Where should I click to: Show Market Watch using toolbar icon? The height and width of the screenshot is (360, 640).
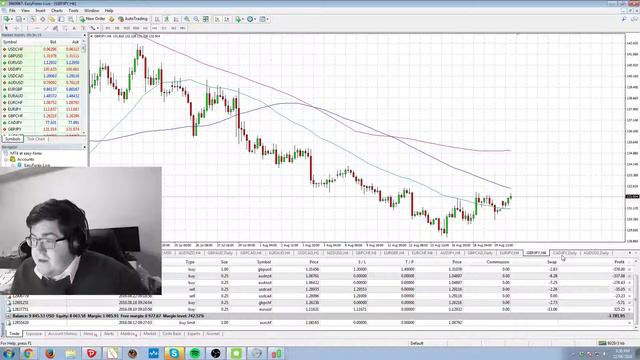click(x=33, y=19)
